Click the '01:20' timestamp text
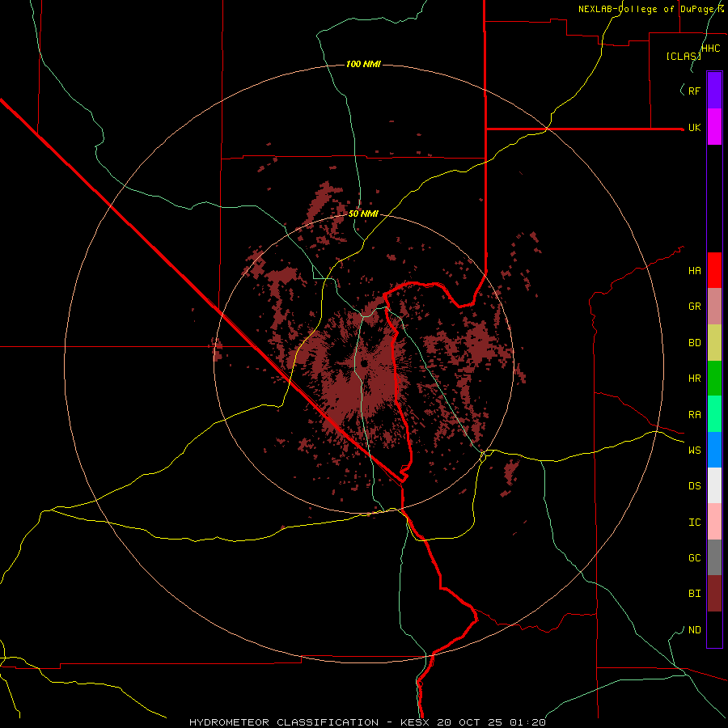The width and height of the screenshot is (728, 728). pos(527,722)
